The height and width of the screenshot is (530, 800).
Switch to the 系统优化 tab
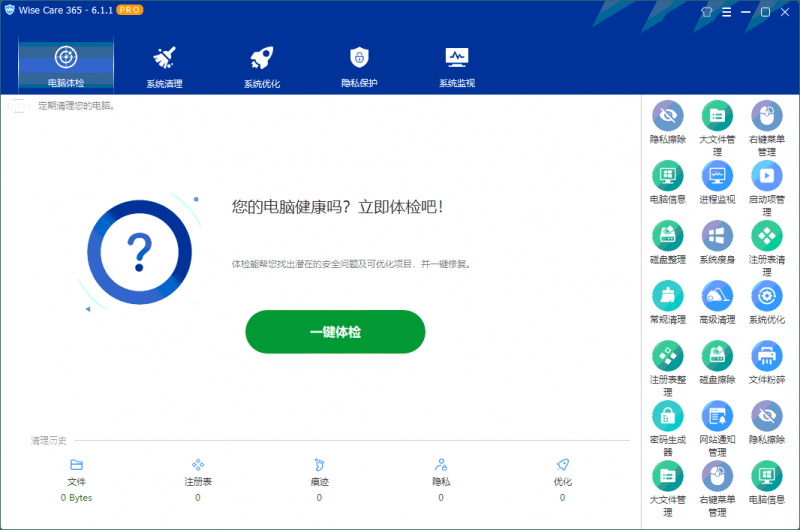point(262,67)
